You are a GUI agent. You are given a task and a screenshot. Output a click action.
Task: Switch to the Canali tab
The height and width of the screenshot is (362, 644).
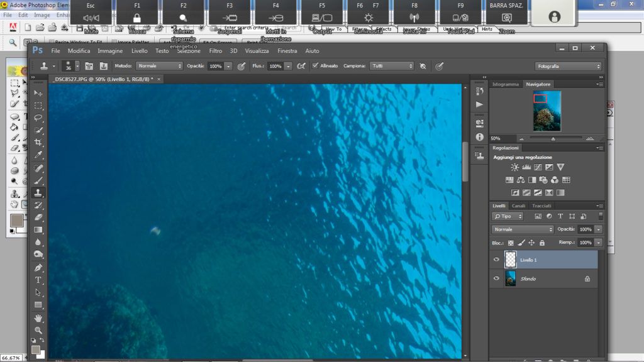pyautogui.click(x=518, y=206)
